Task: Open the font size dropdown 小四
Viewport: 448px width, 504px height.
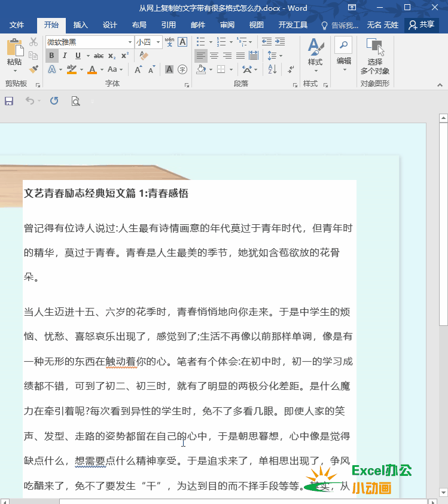Action: pyautogui.click(x=158, y=42)
